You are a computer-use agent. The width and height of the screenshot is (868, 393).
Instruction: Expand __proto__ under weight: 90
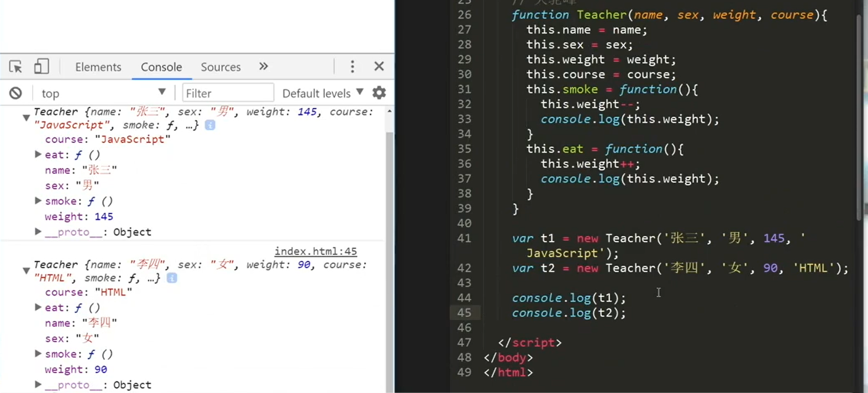click(x=38, y=385)
